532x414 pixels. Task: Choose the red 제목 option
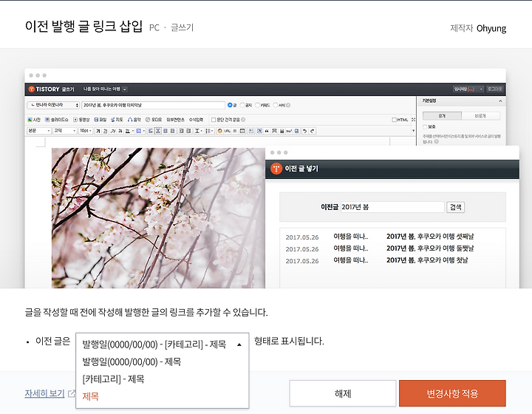91,396
